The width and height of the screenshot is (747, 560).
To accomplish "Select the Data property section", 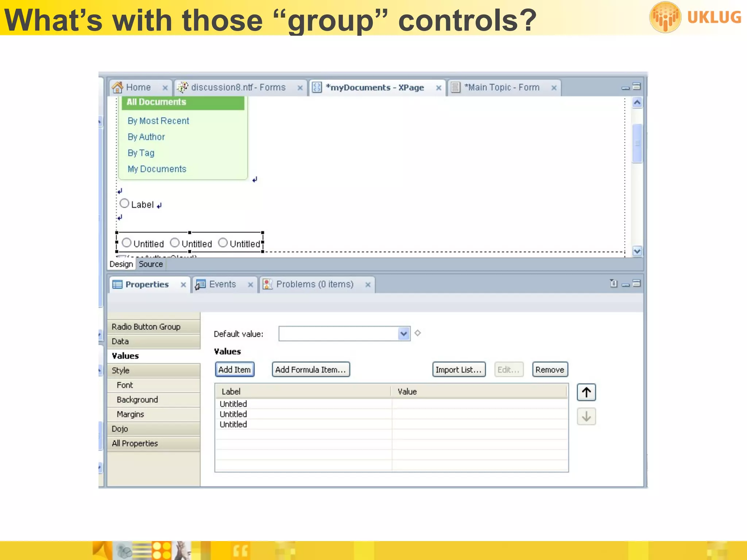I will pos(154,341).
